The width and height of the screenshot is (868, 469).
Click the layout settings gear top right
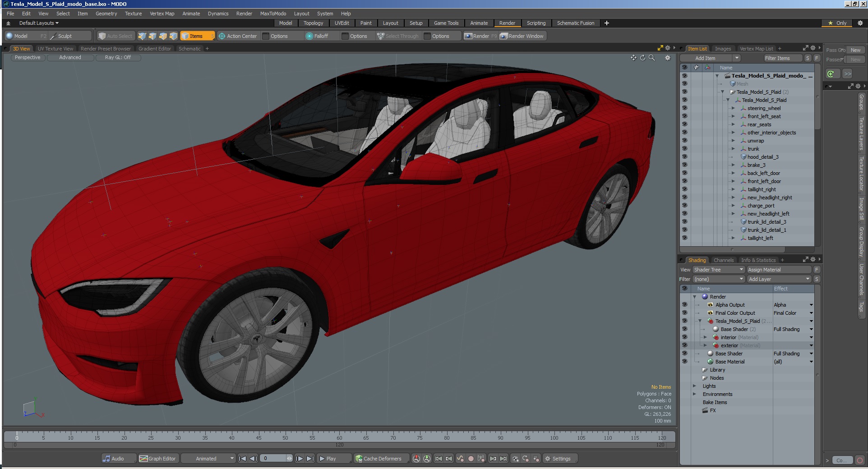point(860,23)
